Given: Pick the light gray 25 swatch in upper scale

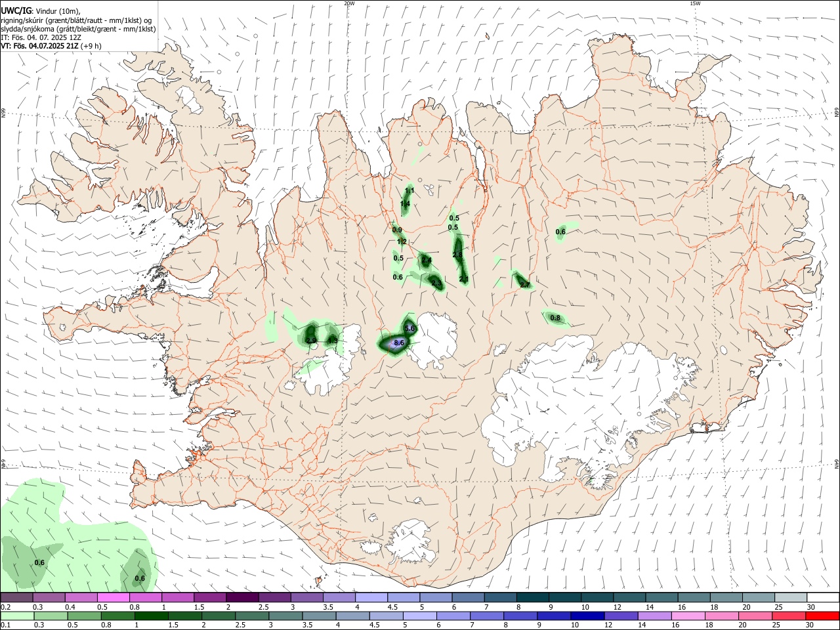Looking at the screenshot, I should [791, 597].
